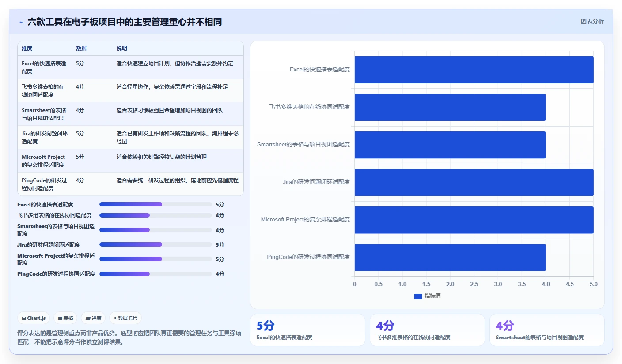Click the 5分 label beside Jira progress bar
Viewport: 622px width, 364px height.
tap(220, 245)
